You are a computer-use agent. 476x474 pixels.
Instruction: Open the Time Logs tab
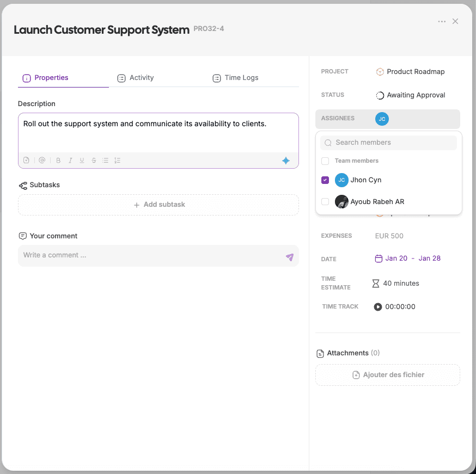pyautogui.click(x=235, y=78)
